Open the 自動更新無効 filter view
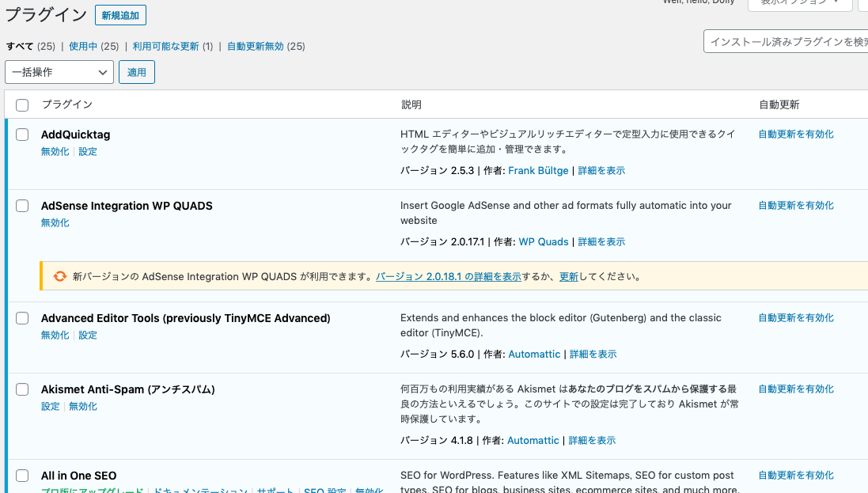This screenshot has height=493, width=868. pyautogui.click(x=255, y=47)
